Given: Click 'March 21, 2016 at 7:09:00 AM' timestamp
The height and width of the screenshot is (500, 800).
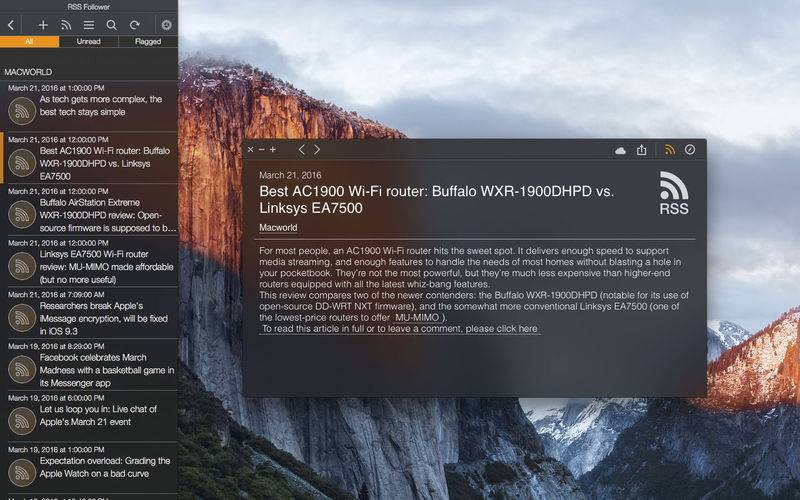Looking at the screenshot, I should tap(56, 294).
